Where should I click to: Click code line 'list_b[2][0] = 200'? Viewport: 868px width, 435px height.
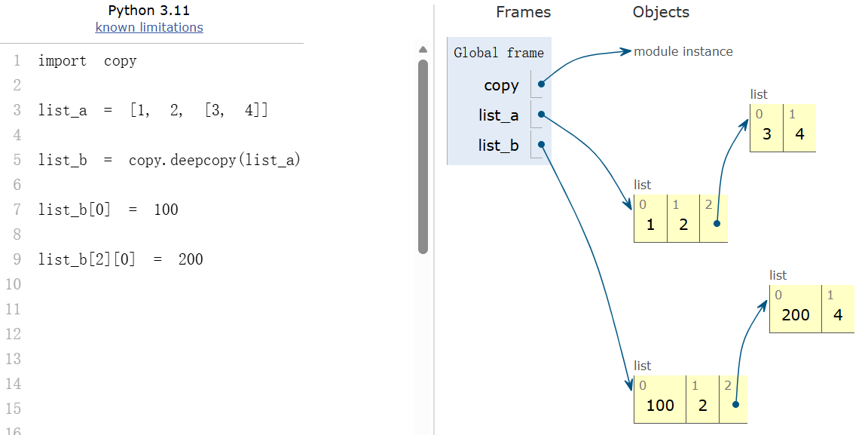(120, 259)
